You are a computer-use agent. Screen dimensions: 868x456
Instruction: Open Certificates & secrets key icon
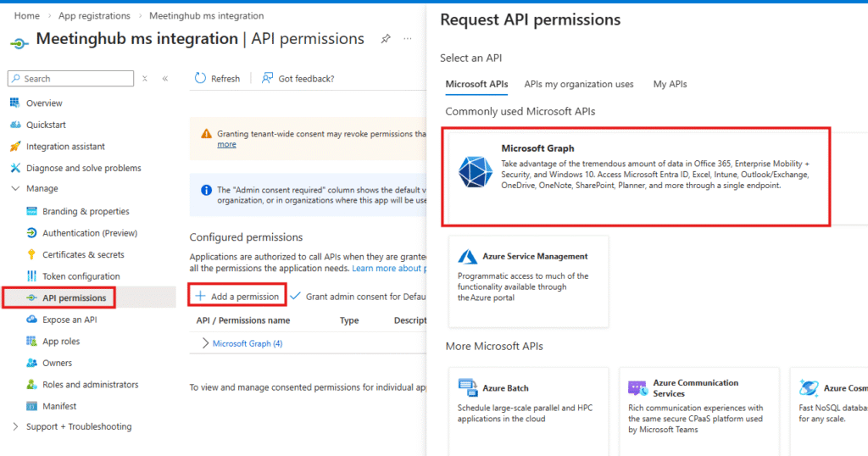coord(31,254)
